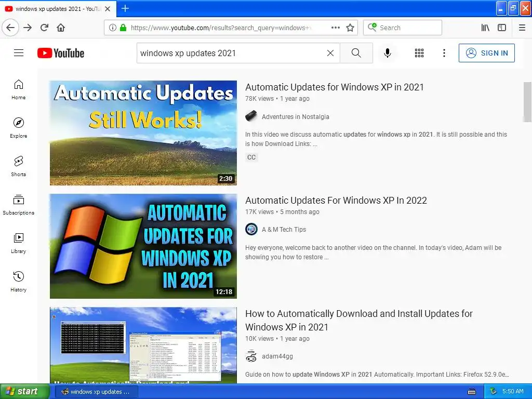The width and height of the screenshot is (532, 399).
Task: Go to Home in YouTube sidebar
Action: coord(18,89)
